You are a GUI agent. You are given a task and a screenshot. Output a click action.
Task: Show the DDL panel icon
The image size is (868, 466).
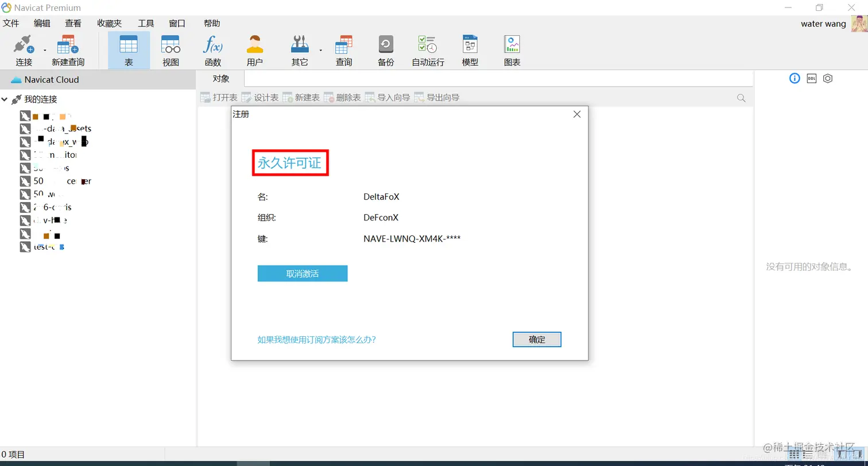pos(811,79)
